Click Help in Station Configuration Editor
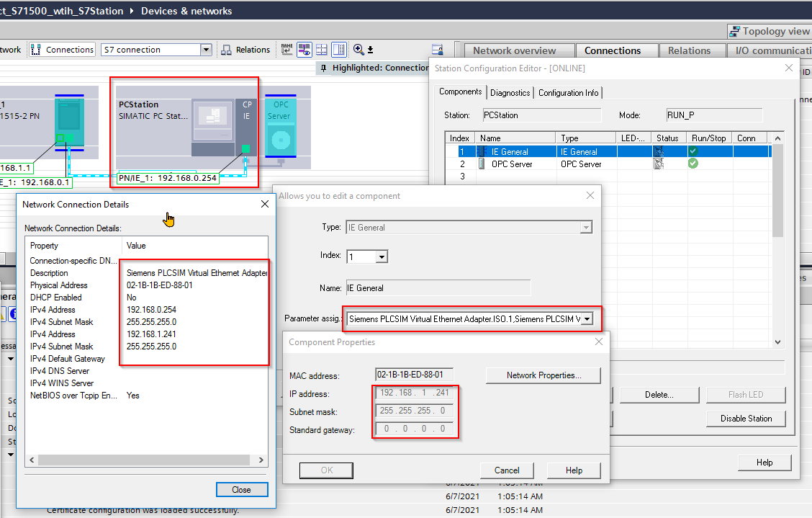 pos(764,463)
